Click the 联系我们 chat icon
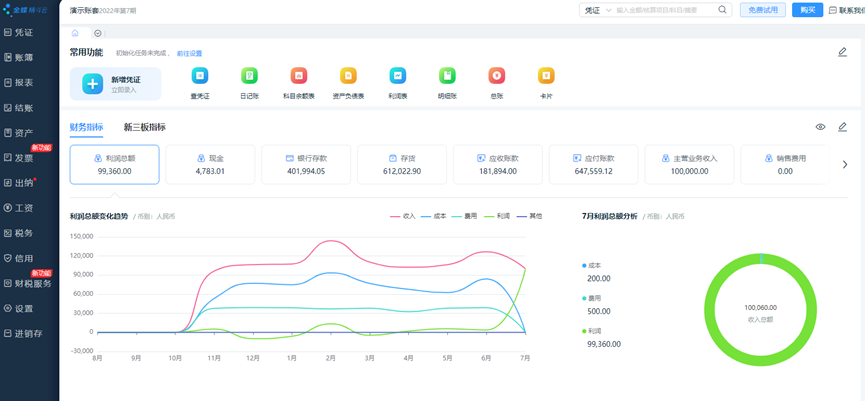Screen dimensions: 865x401 [x=833, y=10]
